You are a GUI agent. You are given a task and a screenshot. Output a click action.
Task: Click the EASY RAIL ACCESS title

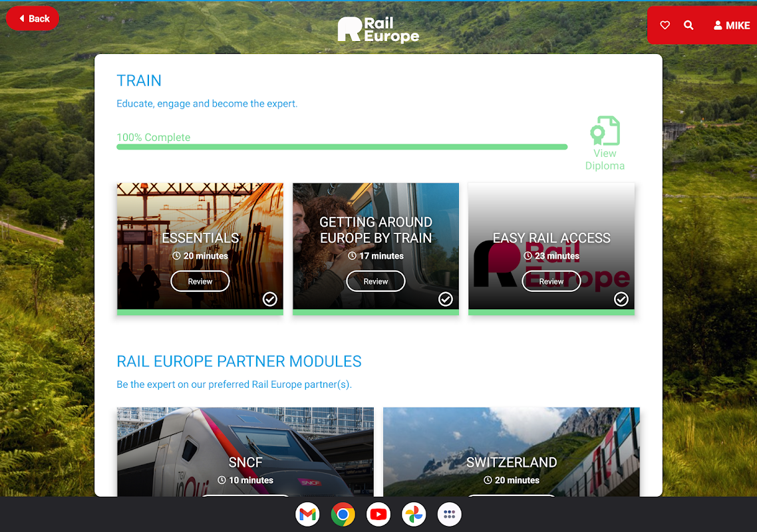(551, 238)
